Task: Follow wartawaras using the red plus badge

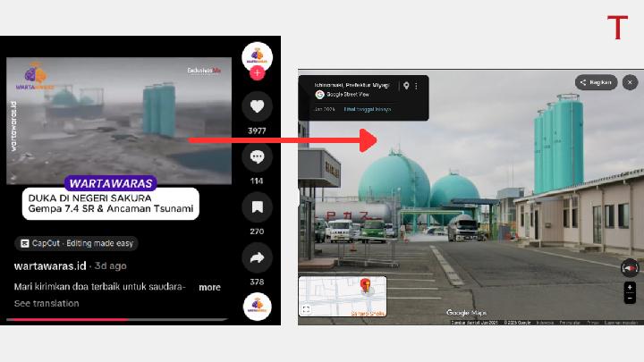Action: click(258, 72)
